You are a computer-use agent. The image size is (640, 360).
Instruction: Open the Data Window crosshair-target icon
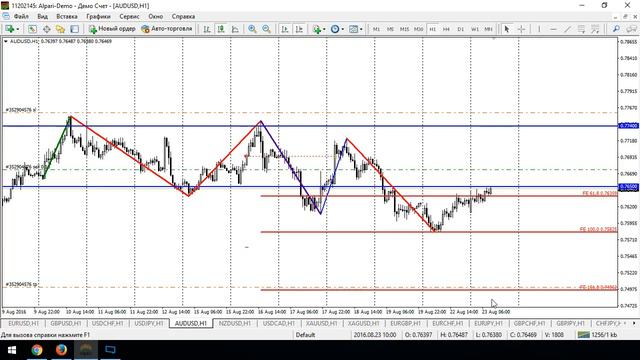pos(47,29)
